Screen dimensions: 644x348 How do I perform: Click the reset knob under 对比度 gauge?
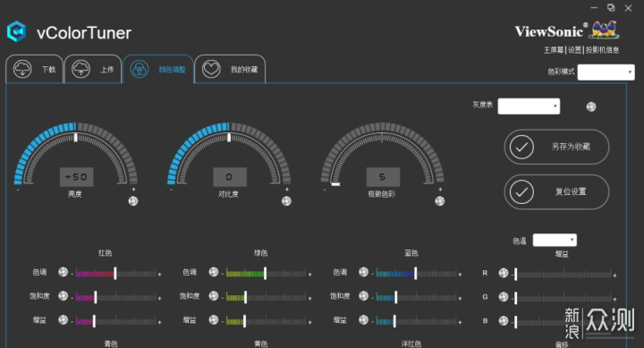coord(286,201)
